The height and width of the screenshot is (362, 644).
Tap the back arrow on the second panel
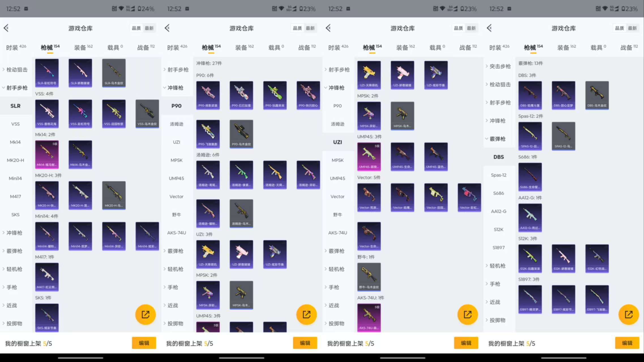167,28
